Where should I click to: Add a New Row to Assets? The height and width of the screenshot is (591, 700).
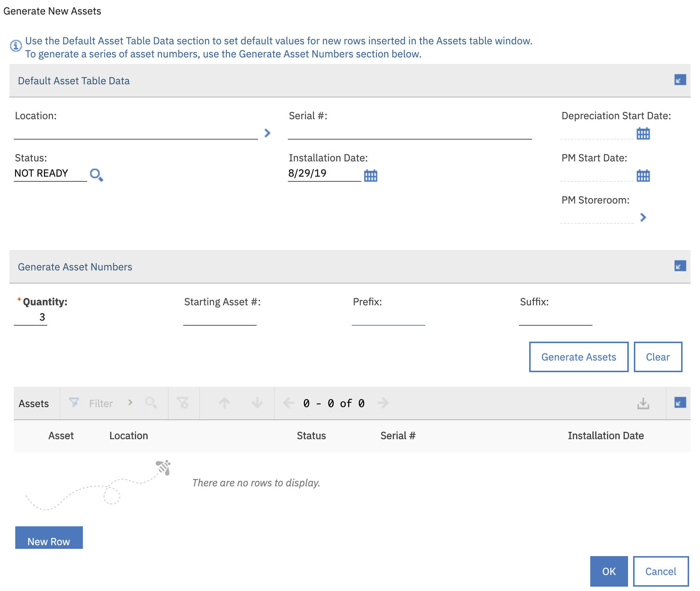49,538
